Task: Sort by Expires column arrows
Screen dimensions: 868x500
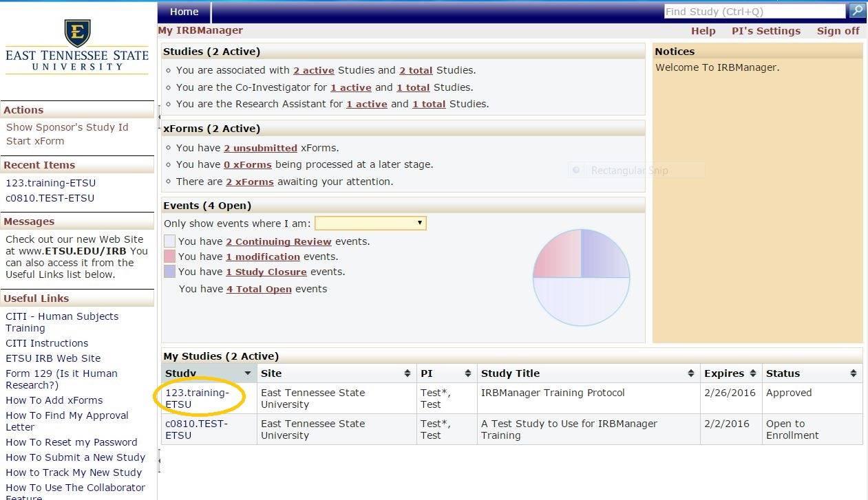Action: [752, 373]
